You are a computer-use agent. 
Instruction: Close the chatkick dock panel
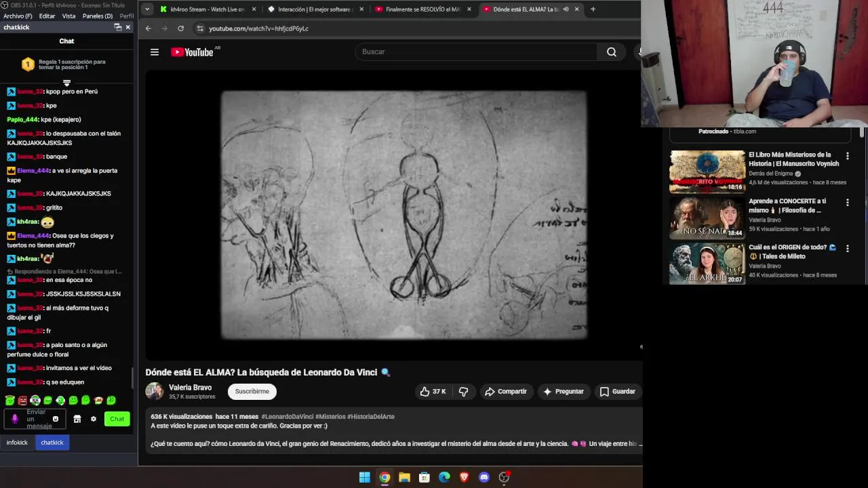click(x=127, y=27)
